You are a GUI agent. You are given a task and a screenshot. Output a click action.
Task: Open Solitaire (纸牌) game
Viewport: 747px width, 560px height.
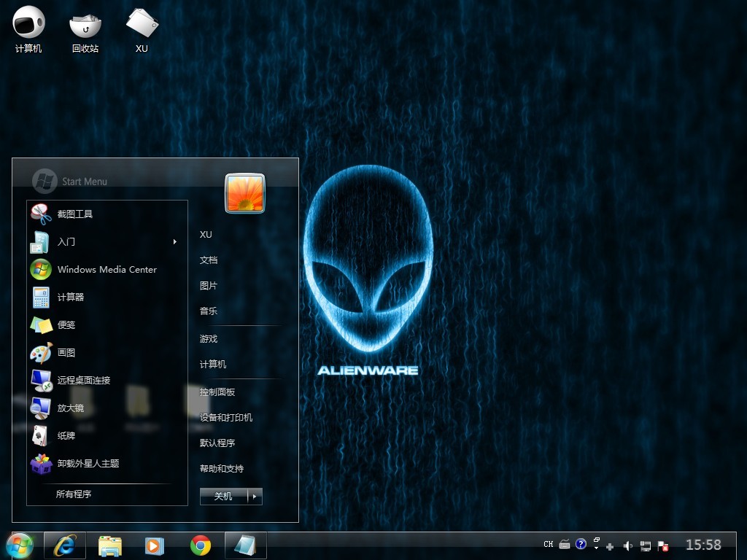tap(66, 435)
